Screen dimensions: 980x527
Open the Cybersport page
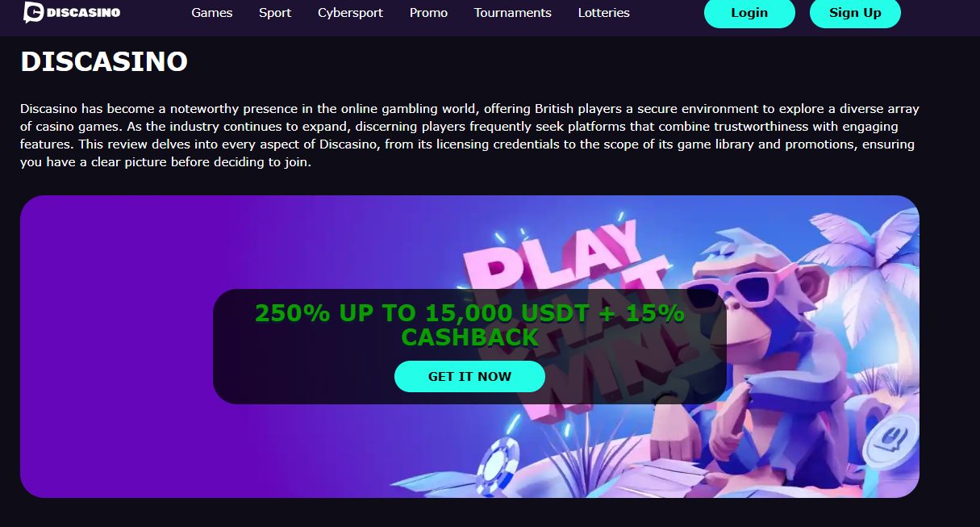350,13
